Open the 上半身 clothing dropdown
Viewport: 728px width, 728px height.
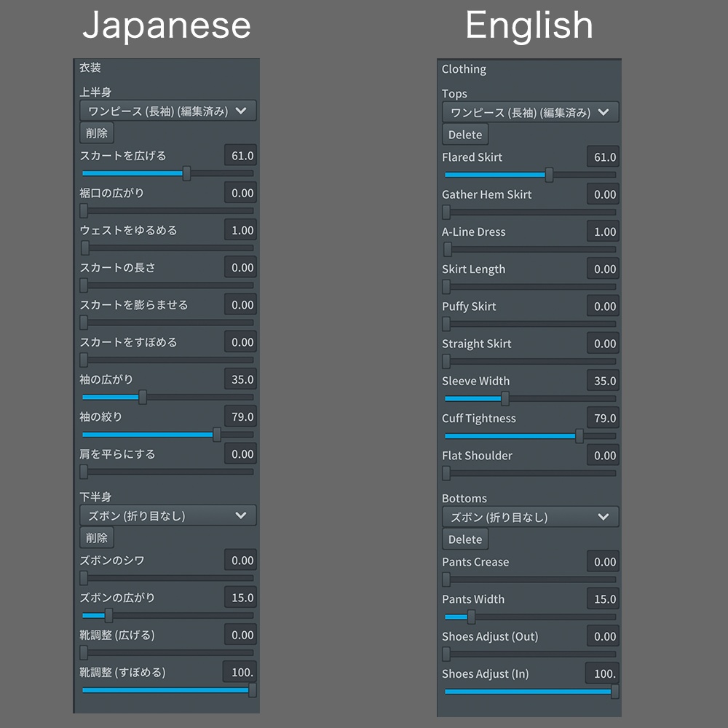click(167, 111)
